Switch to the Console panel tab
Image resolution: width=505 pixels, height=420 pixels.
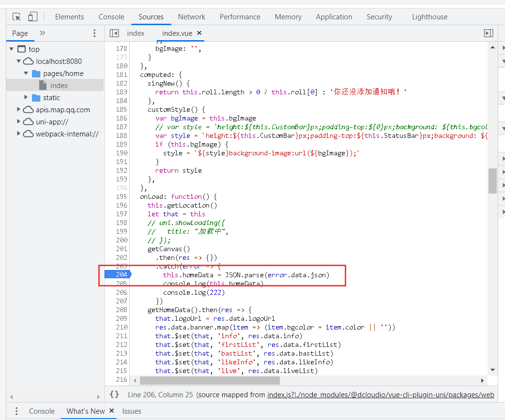[111, 17]
